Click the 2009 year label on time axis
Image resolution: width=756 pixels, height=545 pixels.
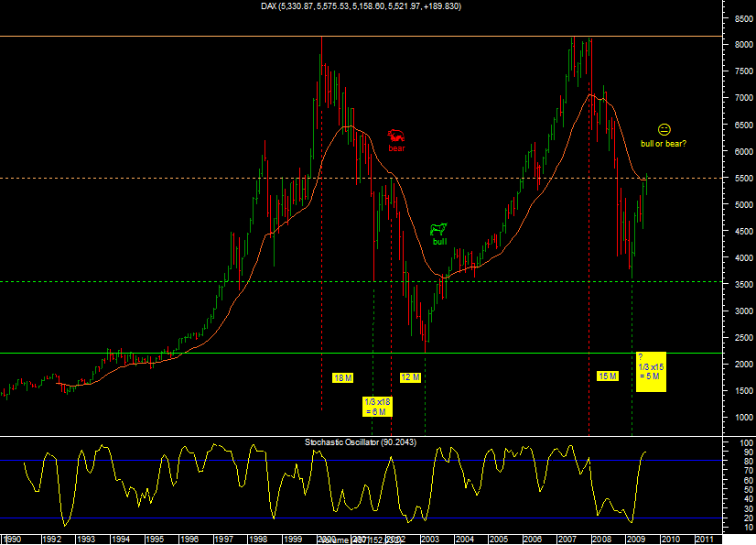[x=636, y=540]
